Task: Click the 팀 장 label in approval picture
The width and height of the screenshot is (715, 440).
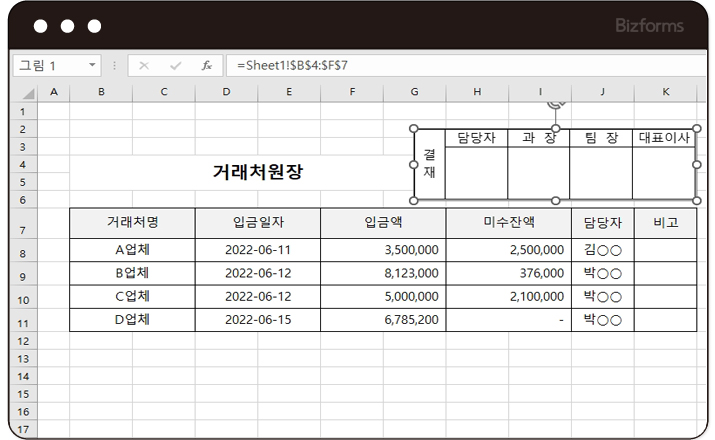Action: [x=601, y=138]
